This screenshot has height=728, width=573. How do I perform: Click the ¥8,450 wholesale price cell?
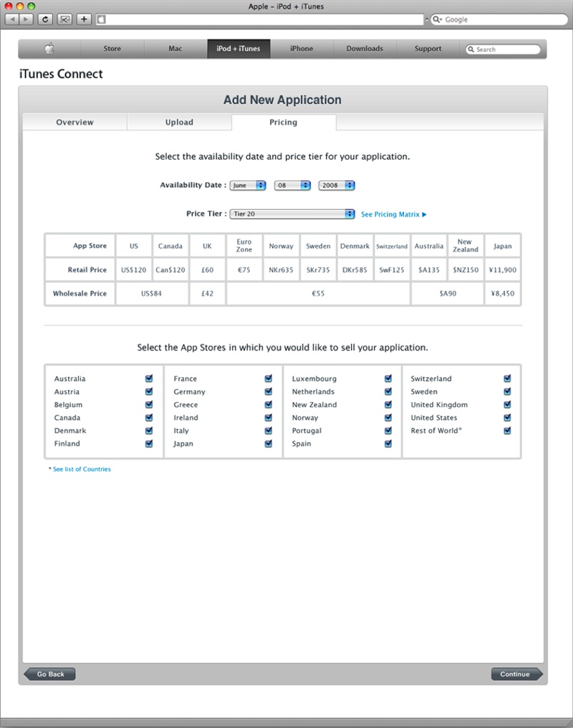click(x=503, y=294)
